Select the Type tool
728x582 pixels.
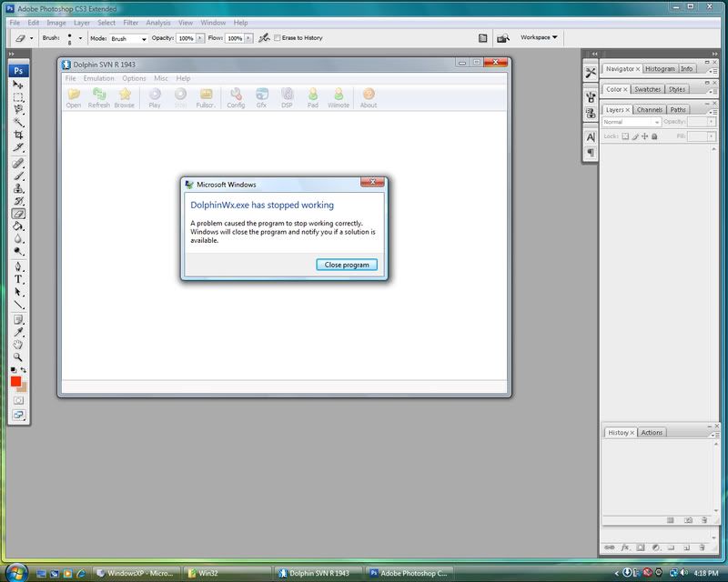(x=18, y=279)
